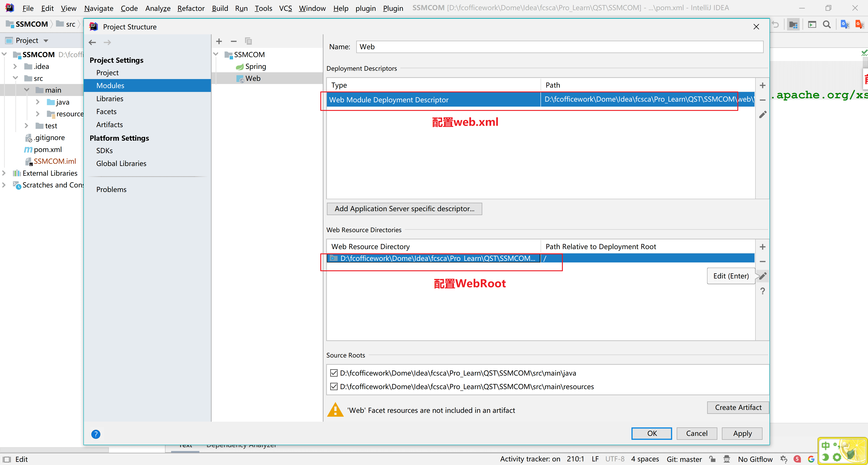Click Add Application Server specific descriptor
Image resolution: width=868 pixels, height=465 pixels.
pos(404,209)
